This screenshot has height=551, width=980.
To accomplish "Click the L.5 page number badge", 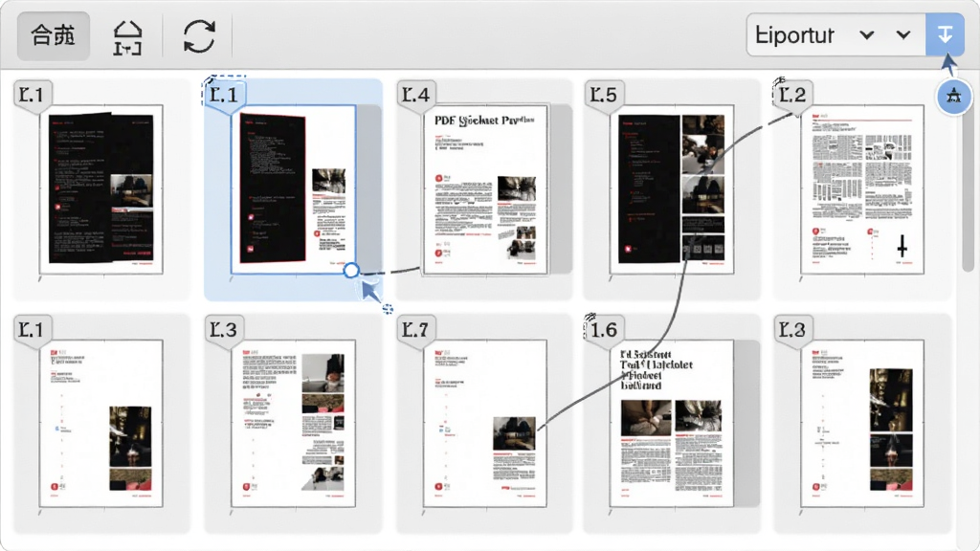I will [604, 95].
